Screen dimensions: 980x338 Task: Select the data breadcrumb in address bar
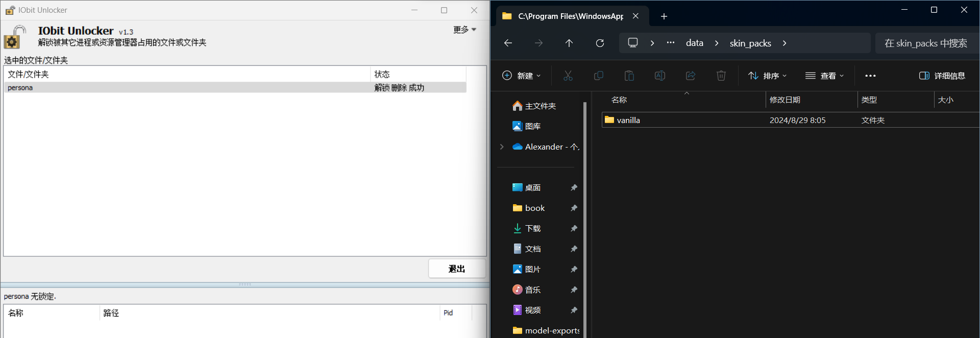695,43
